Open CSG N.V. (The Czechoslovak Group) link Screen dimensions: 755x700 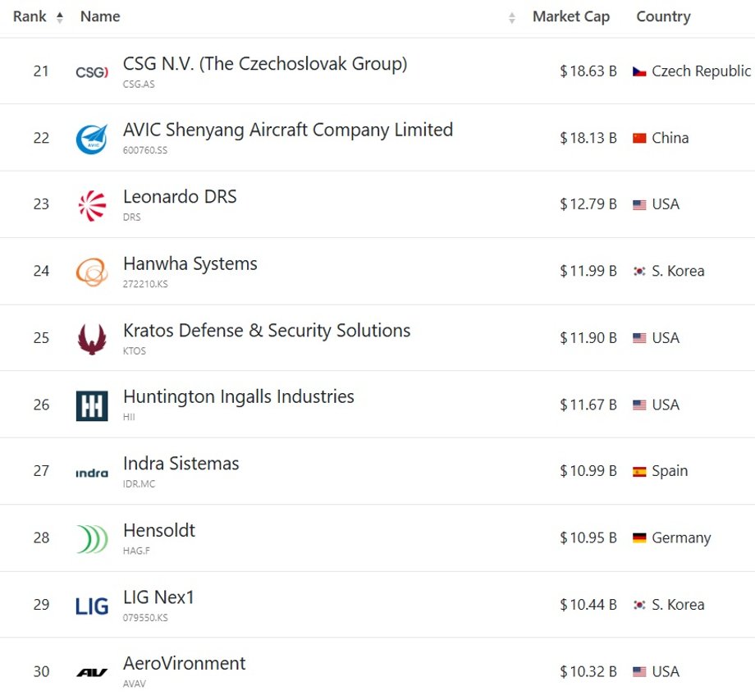click(265, 64)
